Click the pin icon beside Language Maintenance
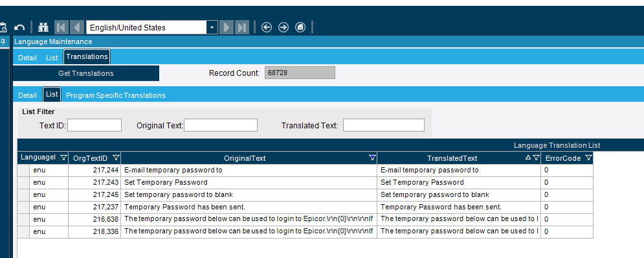Viewport: 644px width, 258px height. [3, 41]
